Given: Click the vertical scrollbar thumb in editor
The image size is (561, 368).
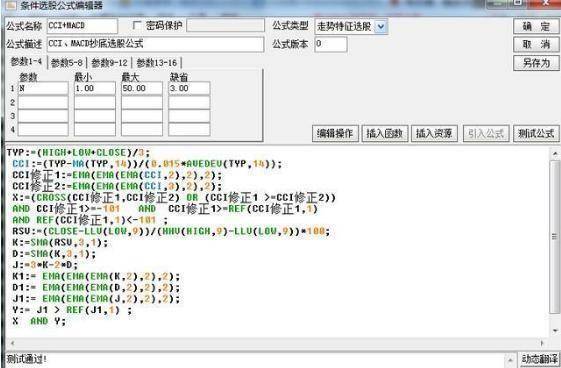Looking at the screenshot, I should pyautogui.click(x=555, y=236).
